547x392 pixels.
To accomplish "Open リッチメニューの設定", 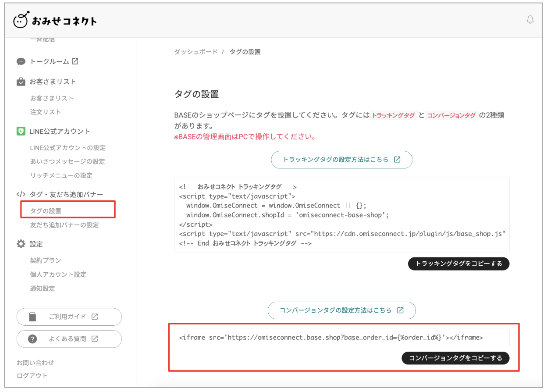I will point(61,175).
